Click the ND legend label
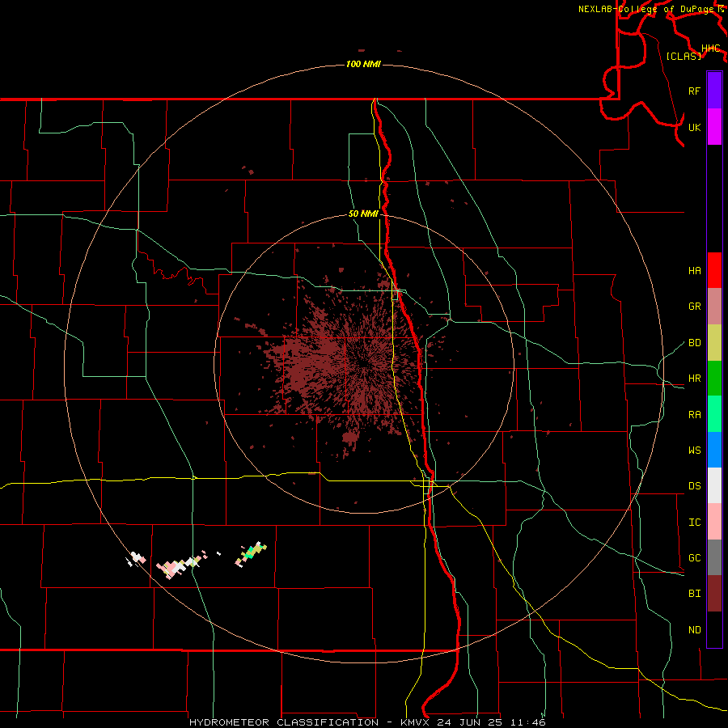Viewport: 728px width, 728px height. click(694, 630)
